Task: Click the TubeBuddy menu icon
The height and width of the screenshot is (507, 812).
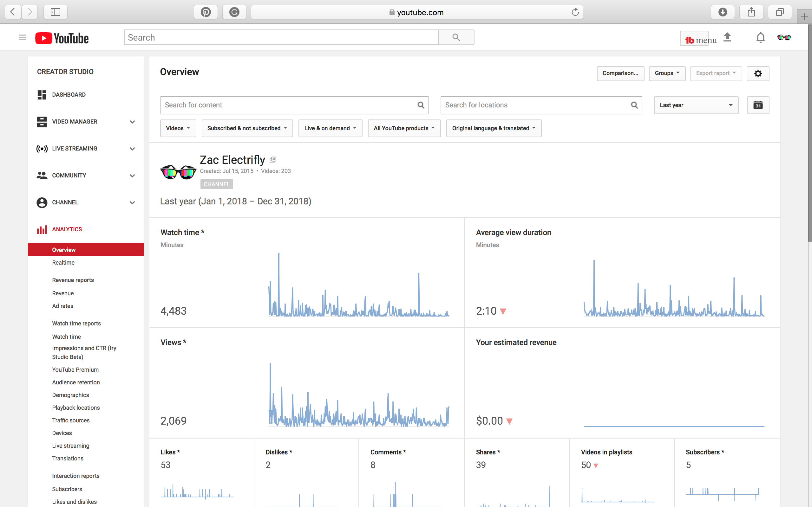Action: tap(694, 39)
